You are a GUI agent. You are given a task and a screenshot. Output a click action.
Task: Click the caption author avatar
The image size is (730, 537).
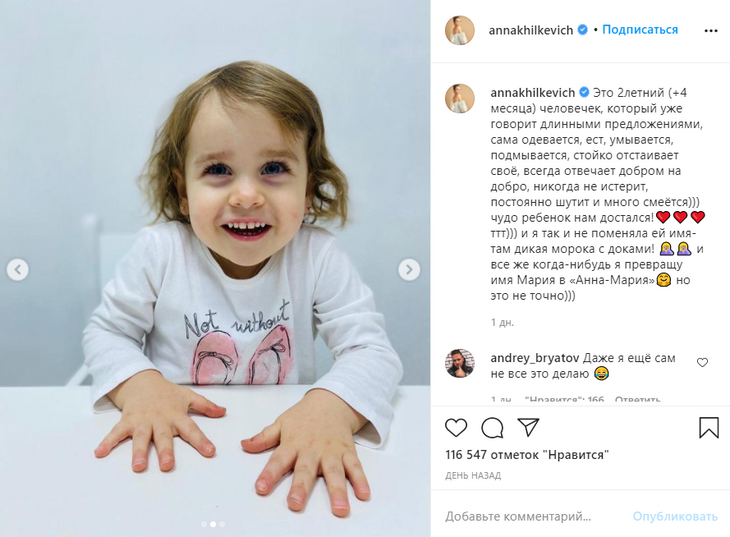tap(460, 99)
